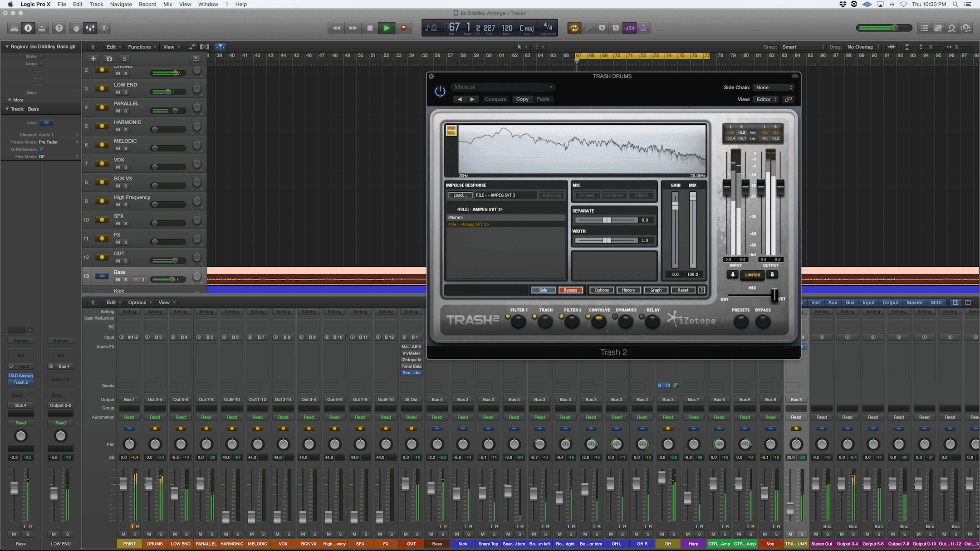Click the duplicate track button
Screen dimensions: 980x551
point(109,59)
